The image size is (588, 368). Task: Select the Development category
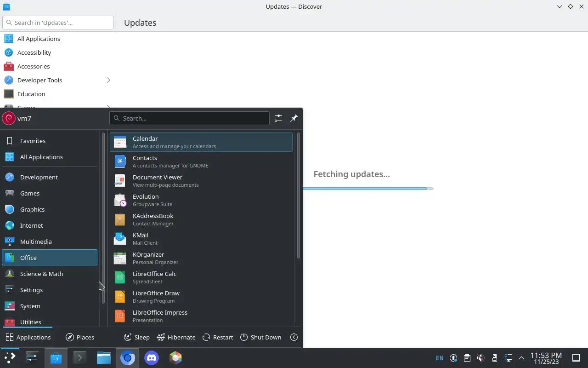coord(50,177)
